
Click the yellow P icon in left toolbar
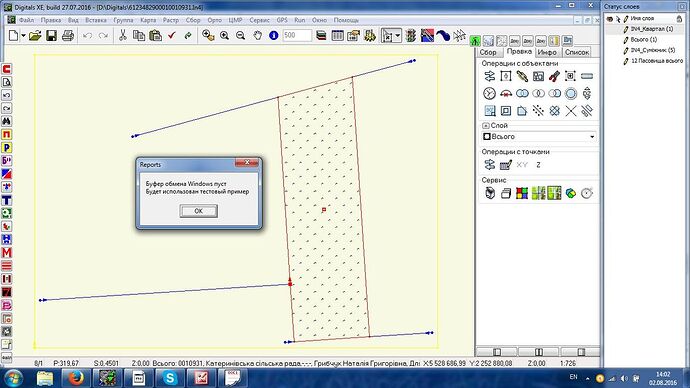(7, 148)
